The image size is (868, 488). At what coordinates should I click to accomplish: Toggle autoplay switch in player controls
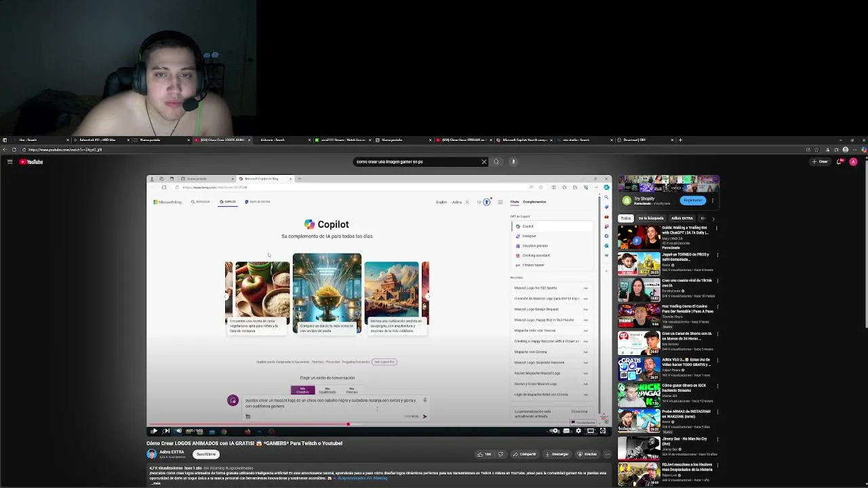[555, 431]
